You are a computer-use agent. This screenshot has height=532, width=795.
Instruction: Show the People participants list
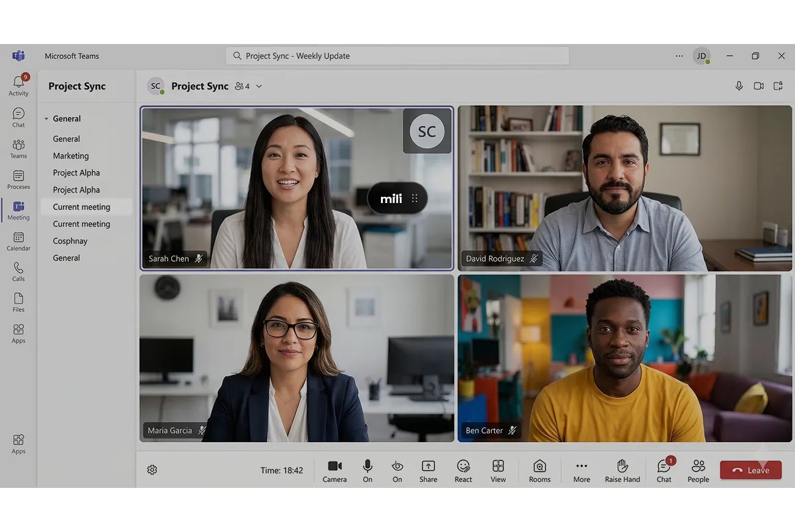pyautogui.click(x=698, y=471)
